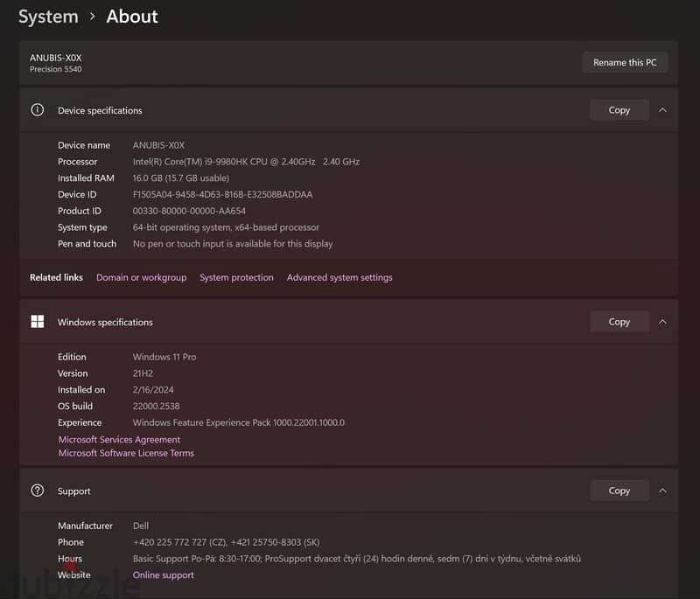Open Microsoft Services Agreement link
This screenshot has width=700, height=599.
120,439
